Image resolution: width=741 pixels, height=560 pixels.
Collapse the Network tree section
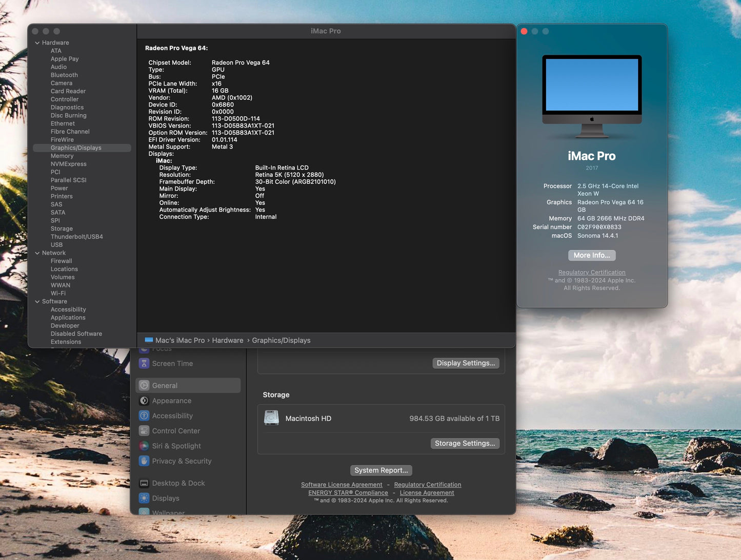[37, 253]
